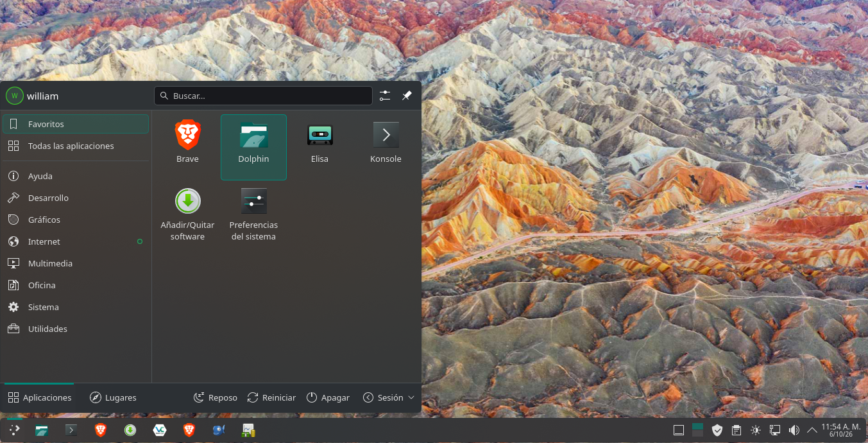Open the Desarrollo category
This screenshot has width=868, height=443.
point(76,198)
